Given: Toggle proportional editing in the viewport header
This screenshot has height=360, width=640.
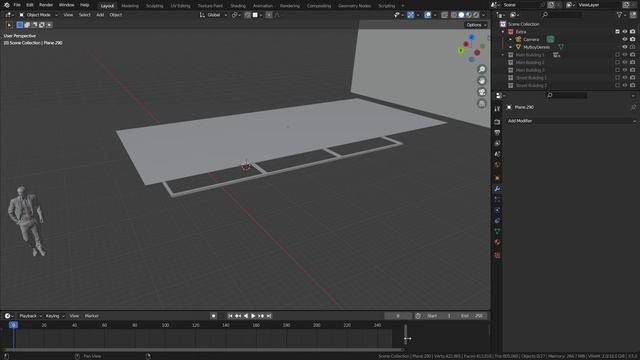Looking at the screenshot, I should coord(269,15).
